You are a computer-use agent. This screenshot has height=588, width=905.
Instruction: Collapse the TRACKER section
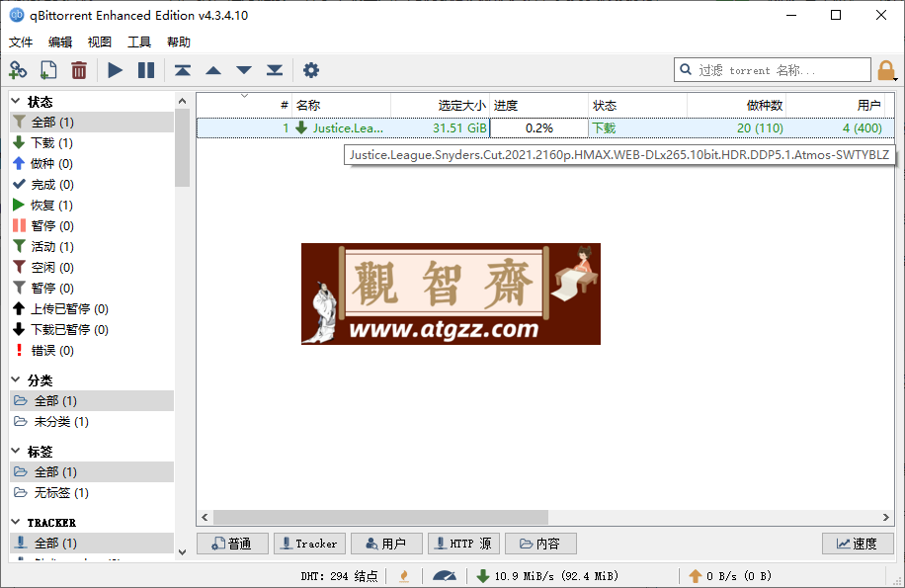tap(16, 522)
